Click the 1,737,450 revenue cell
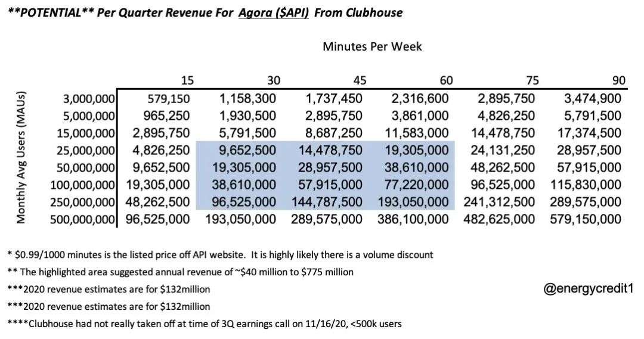Image resolution: width=644 pixels, height=339 pixels. point(334,99)
